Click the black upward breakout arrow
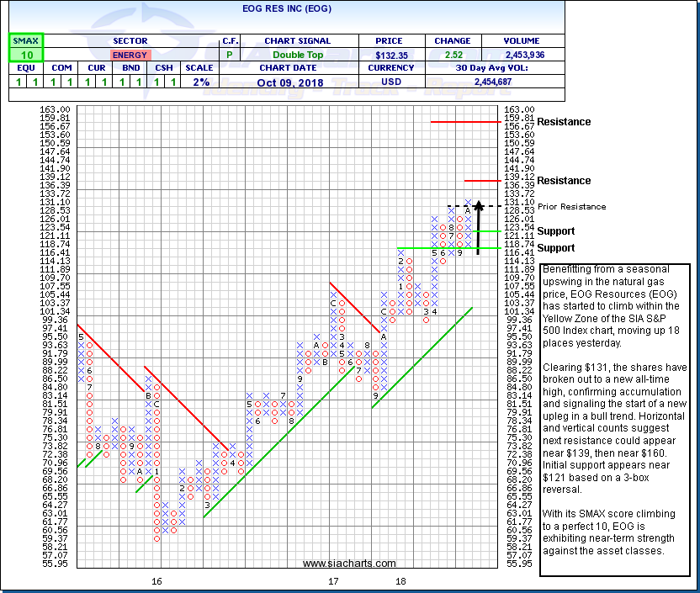The image size is (700, 593). coord(478,227)
